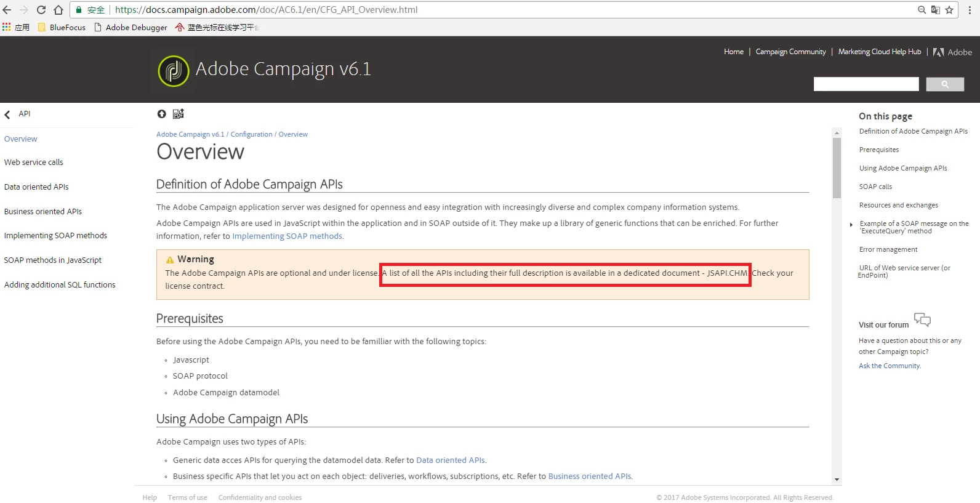Screen dimensions: 980x503
Task: Open Adding additional SQL functions
Action: (x=60, y=285)
